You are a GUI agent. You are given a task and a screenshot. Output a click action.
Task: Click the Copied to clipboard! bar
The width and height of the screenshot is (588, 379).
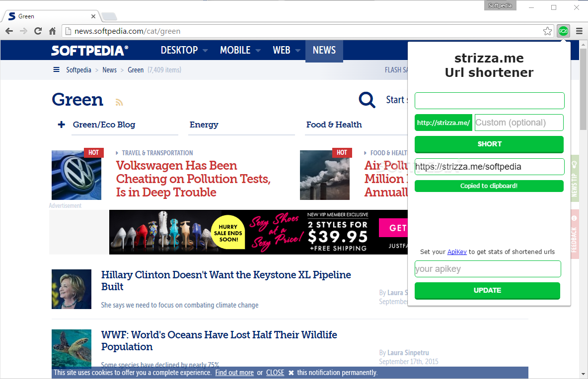click(489, 186)
